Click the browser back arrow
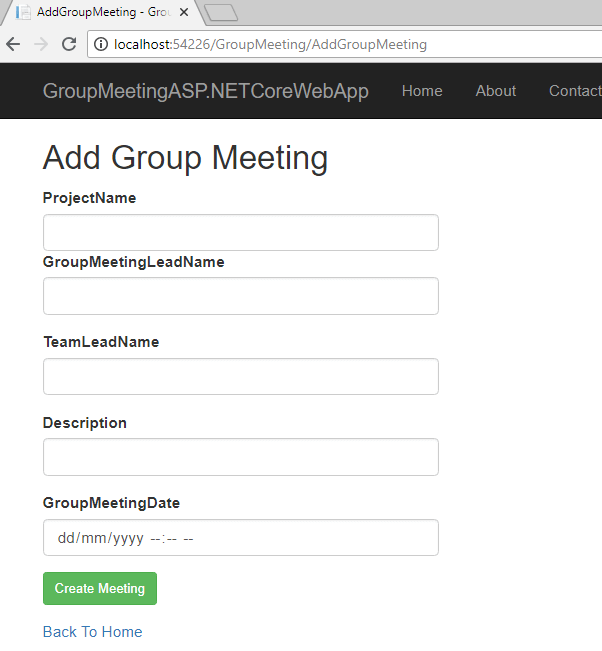The width and height of the screenshot is (602, 651). (x=13, y=44)
